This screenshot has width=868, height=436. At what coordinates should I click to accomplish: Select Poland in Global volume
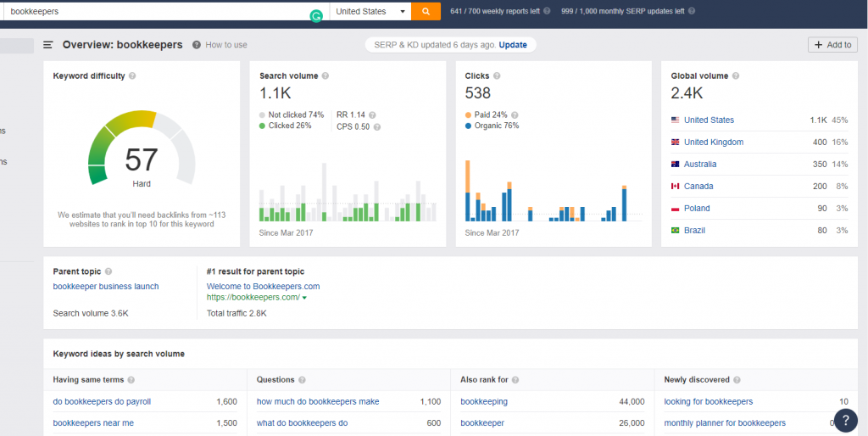[x=697, y=209]
